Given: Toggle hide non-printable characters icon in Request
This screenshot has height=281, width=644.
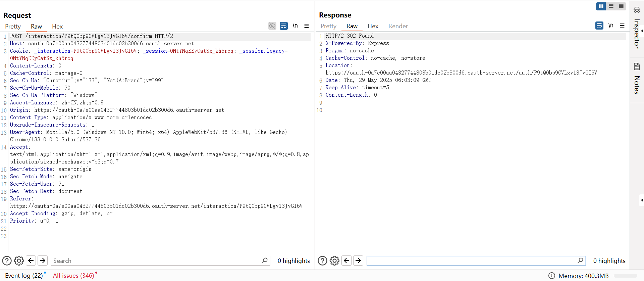Looking at the screenshot, I should tap(272, 26).
